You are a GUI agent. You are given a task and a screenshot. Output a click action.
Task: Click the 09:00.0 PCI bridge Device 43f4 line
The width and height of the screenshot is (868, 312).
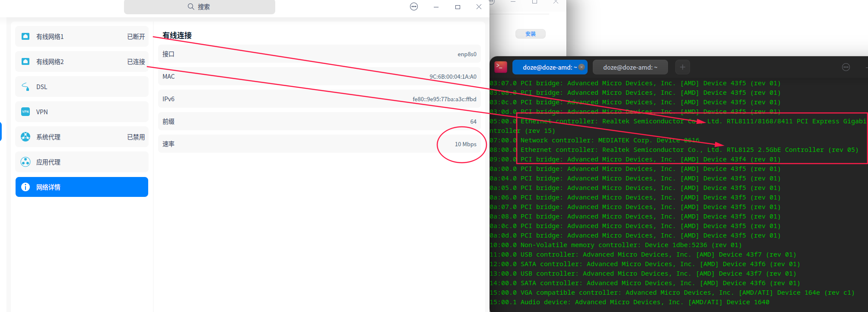tap(635, 159)
